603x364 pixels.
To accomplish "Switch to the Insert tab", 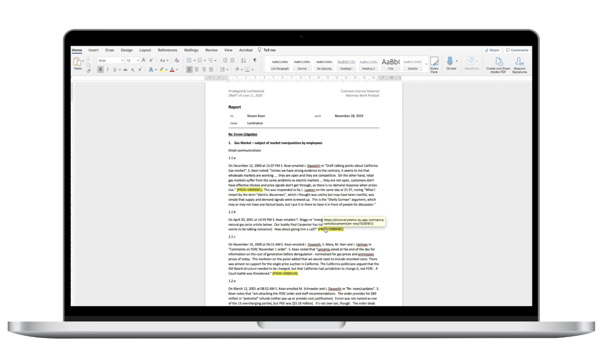I will 94,50.
